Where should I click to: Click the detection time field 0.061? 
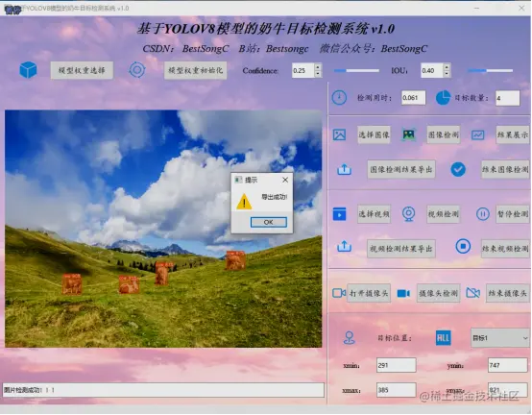click(413, 98)
